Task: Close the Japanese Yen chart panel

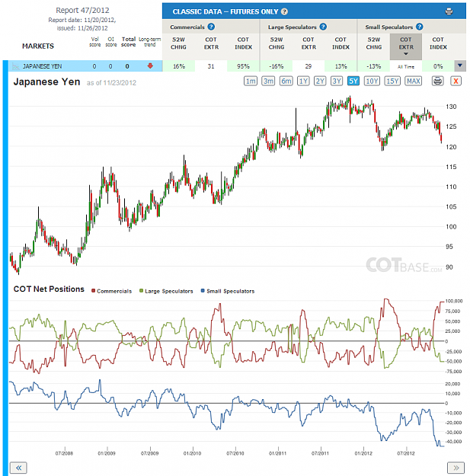Action: point(456,81)
